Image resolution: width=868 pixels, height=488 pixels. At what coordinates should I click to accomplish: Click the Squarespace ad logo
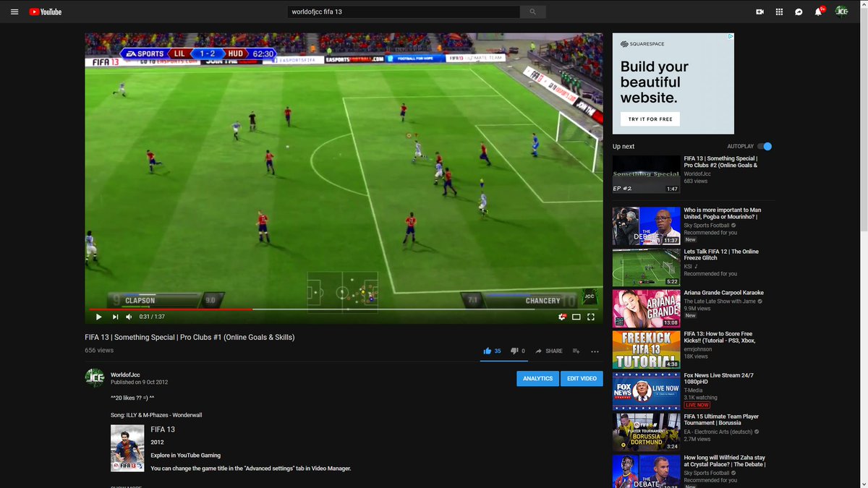pos(643,44)
